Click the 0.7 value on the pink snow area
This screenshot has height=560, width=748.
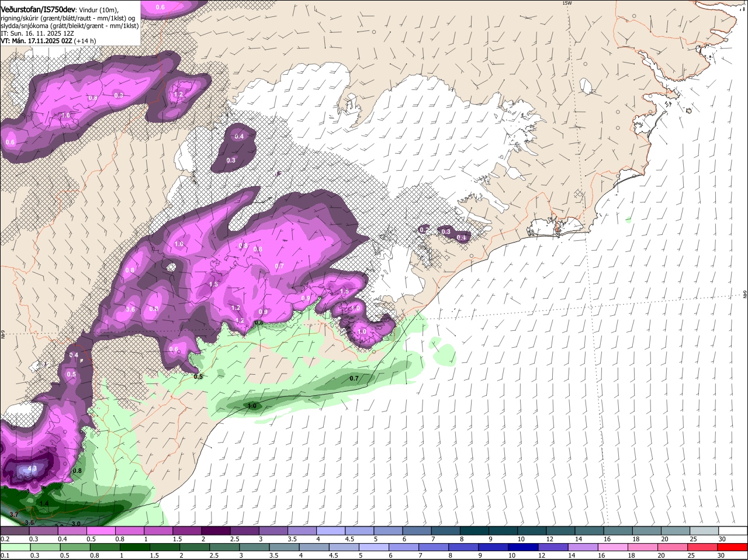pos(279,266)
